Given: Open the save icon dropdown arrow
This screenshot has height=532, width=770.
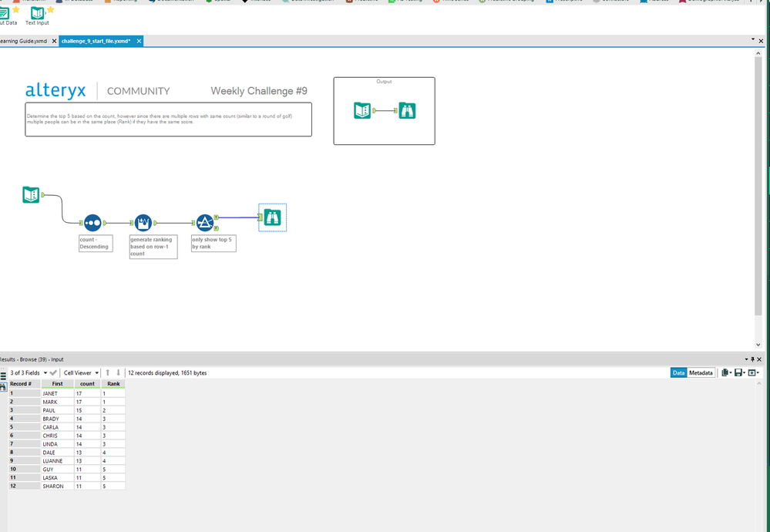Looking at the screenshot, I should pyautogui.click(x=744, y=373).
